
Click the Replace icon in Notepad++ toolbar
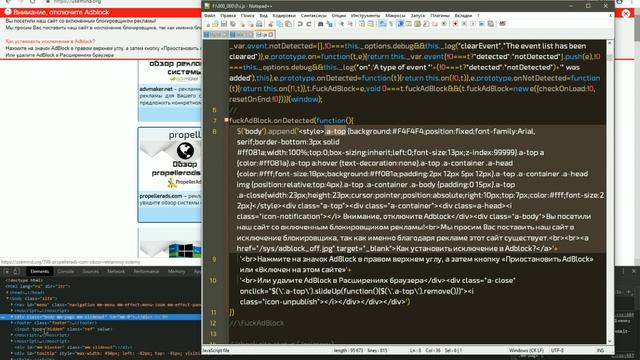pyautogui.click(x=329, y=24)
